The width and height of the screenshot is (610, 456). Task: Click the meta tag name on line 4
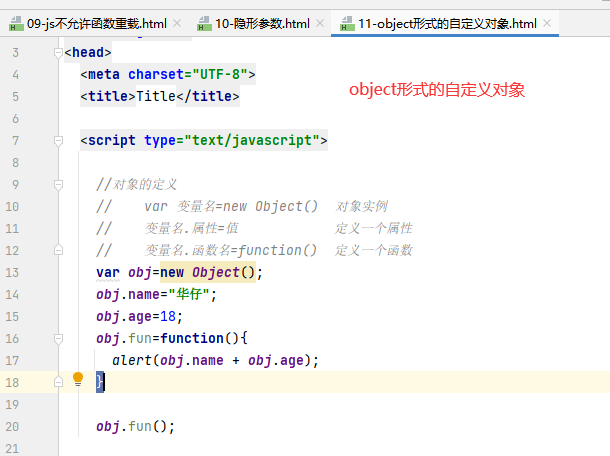(x=103, y=74)
